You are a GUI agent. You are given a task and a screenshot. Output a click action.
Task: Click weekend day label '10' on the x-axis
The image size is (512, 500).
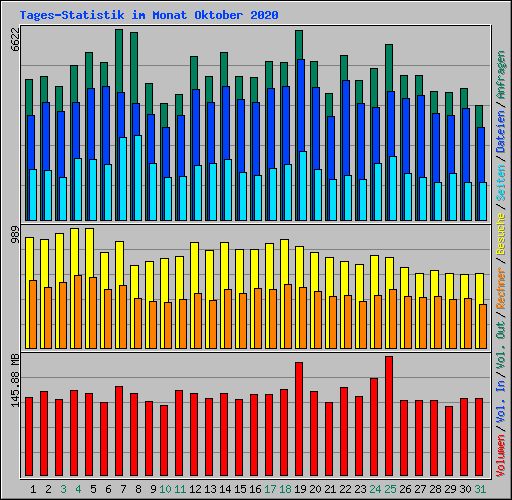pos(165,489)
